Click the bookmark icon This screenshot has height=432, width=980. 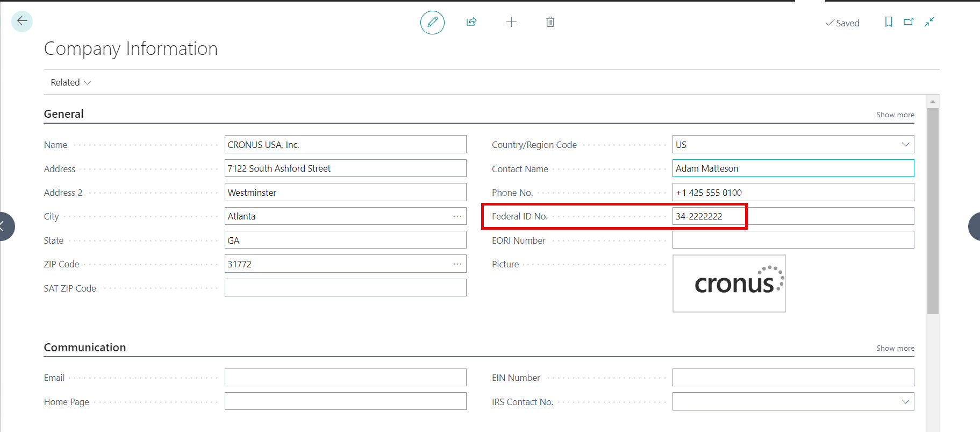[889, 22]
